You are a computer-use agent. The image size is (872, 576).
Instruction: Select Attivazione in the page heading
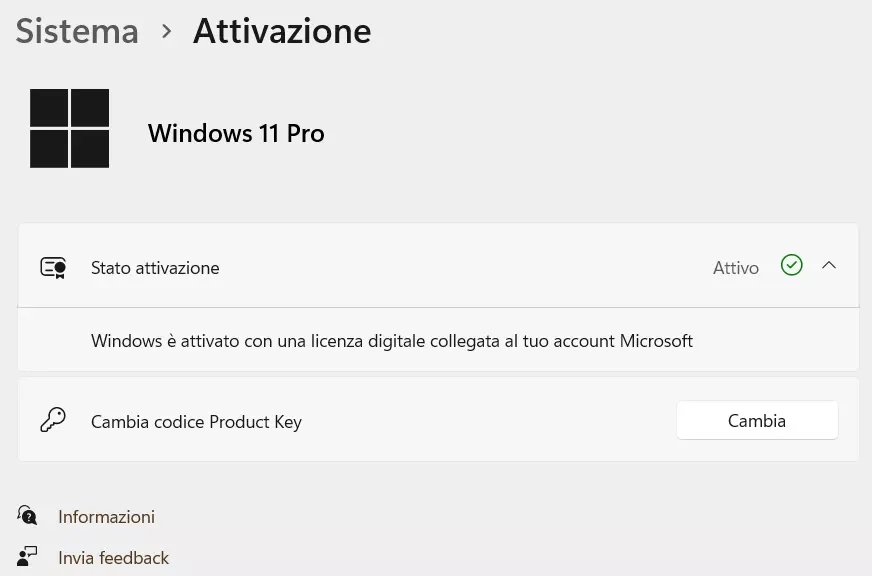tap(282, 31)
